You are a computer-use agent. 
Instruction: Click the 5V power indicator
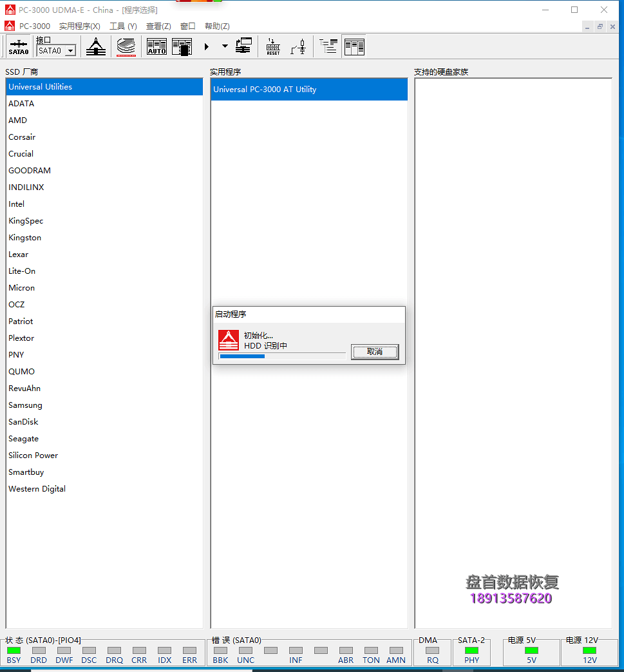point(531,651)
